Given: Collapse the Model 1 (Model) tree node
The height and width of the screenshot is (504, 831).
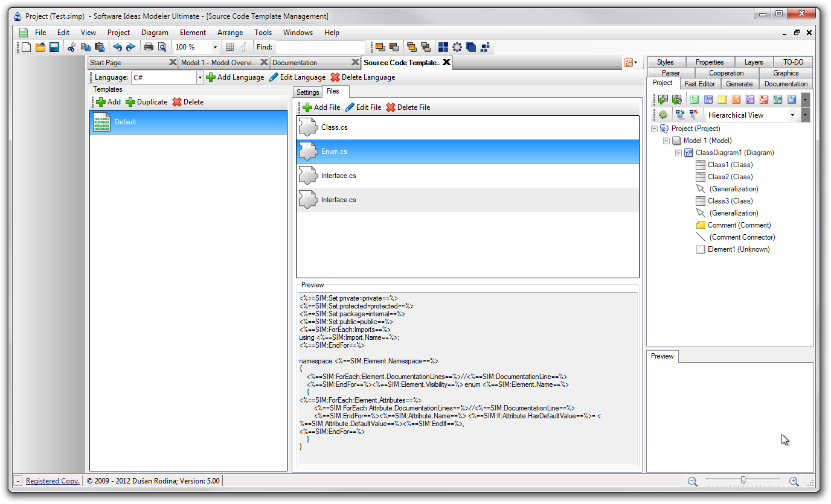Looking at the screenshot, I should pos(666,141).
